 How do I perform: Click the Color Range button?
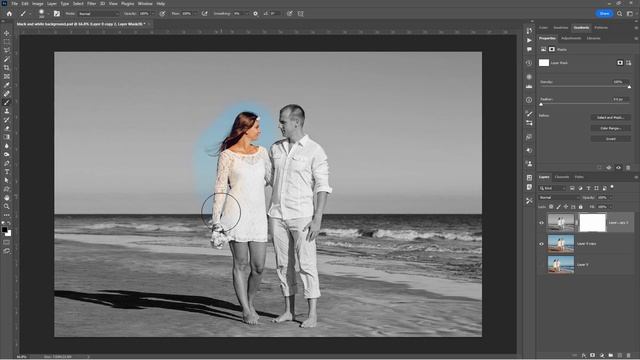(611, 128)
